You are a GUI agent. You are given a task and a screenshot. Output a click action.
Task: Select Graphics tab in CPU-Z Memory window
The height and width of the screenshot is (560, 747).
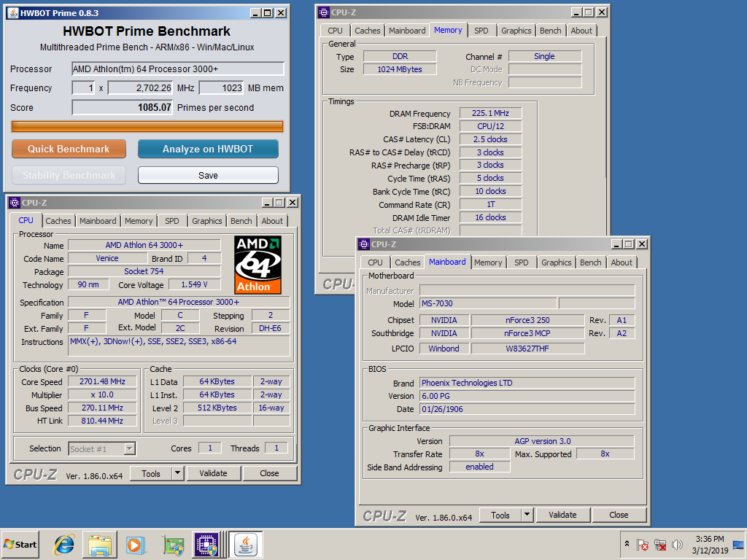(516, 31)
